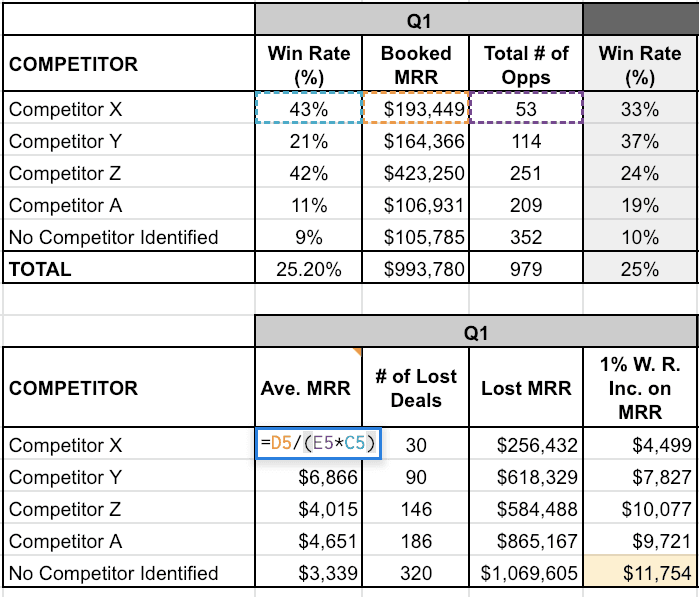Select Competitor X's 43% win rate cell
Image resolution: width=699 pixels, height=597 pixels.
(x=307, y=109)
